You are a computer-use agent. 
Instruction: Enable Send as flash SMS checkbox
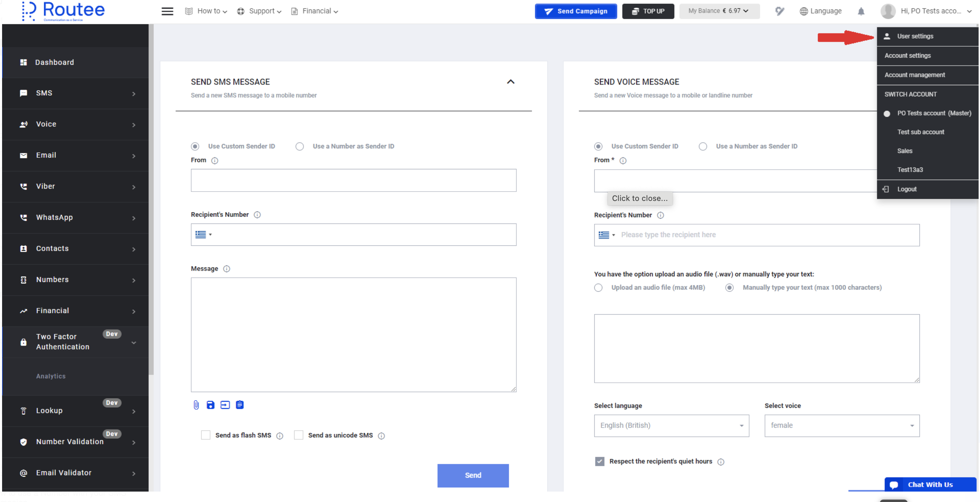[206, 435]
